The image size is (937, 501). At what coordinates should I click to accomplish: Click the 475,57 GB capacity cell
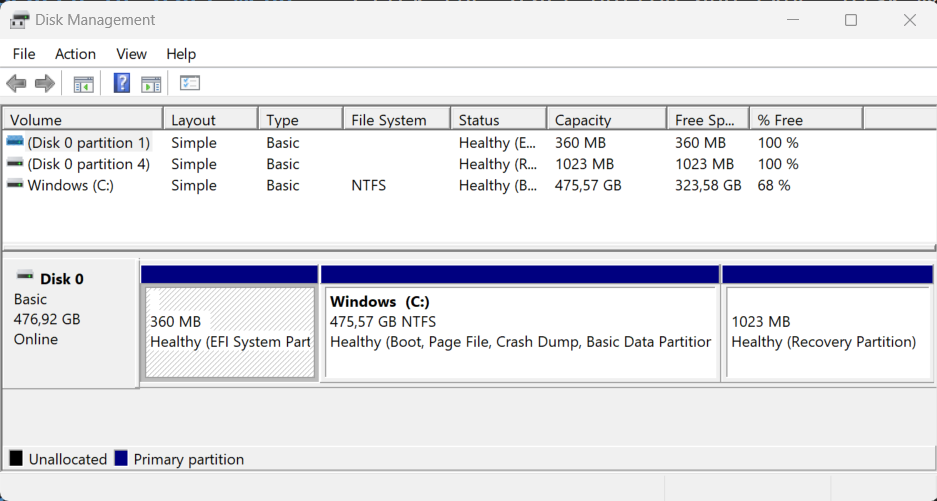coord(588,185)
